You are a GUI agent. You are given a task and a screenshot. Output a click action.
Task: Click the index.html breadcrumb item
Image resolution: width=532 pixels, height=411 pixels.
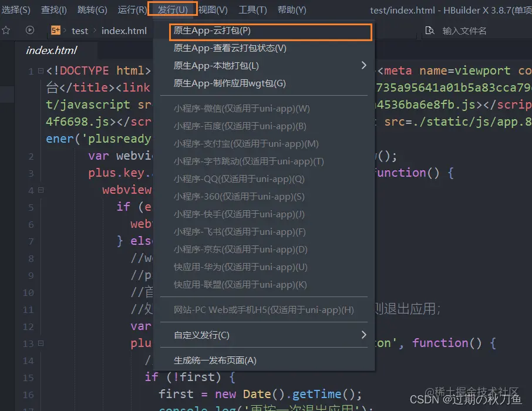click(124, 31)
